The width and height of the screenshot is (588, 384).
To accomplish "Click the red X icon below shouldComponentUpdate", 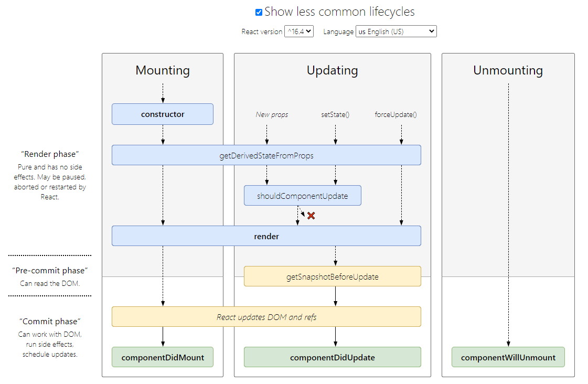I will 311,216.
